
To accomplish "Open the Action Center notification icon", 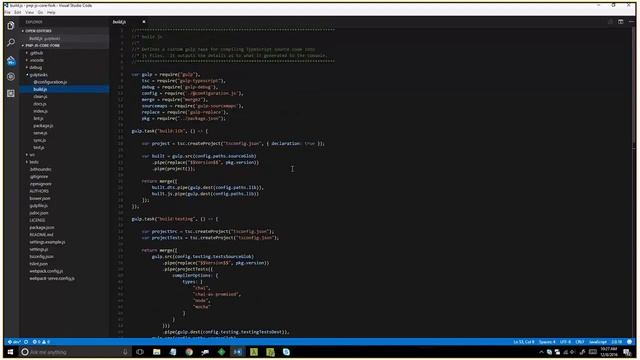I will pos(627,352).
